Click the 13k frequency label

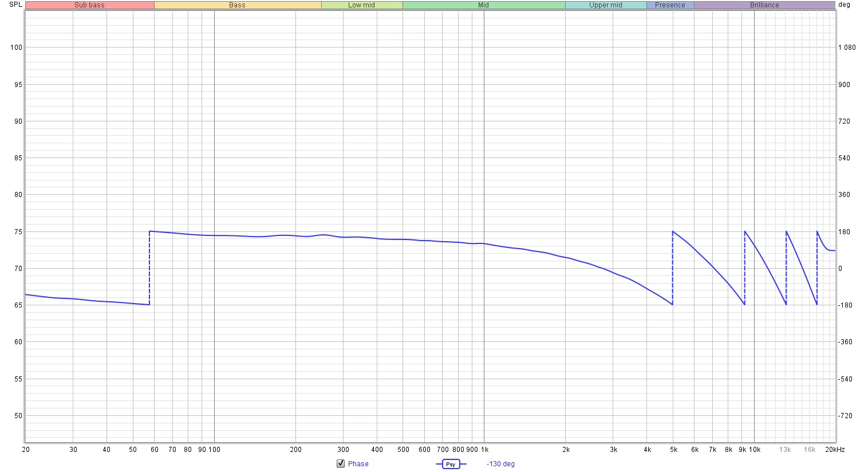click(785, 450)
